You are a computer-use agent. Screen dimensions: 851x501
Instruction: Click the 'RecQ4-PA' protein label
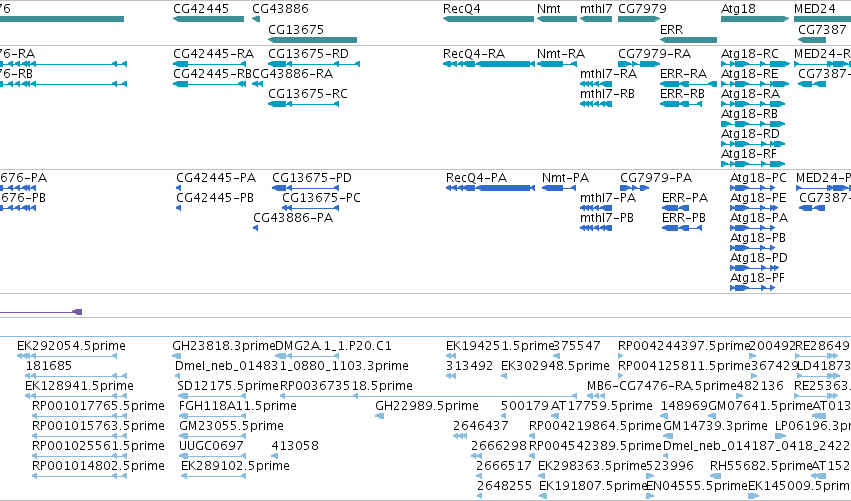click(x=476, y=178)
